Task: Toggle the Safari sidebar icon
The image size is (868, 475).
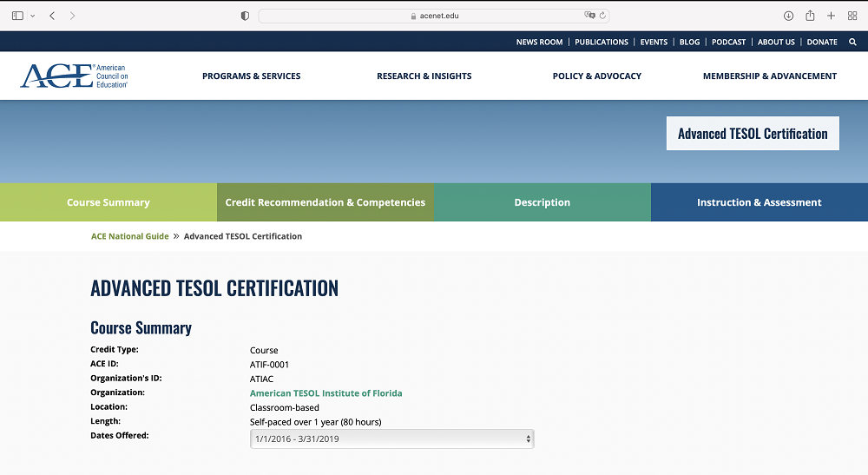Action: point(17,16)
